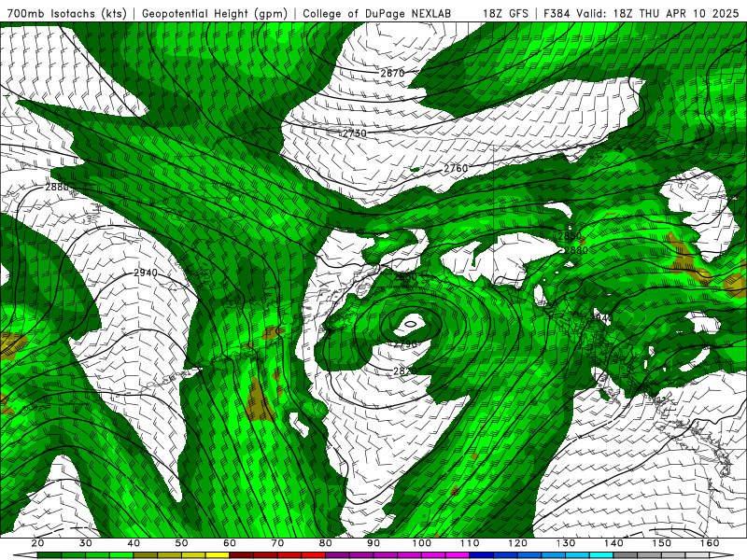Image resolution: width=747 pixels, height=560 pixels.
Task: Click the 'F384' forecast hour label
Action: tap(557, 13)
